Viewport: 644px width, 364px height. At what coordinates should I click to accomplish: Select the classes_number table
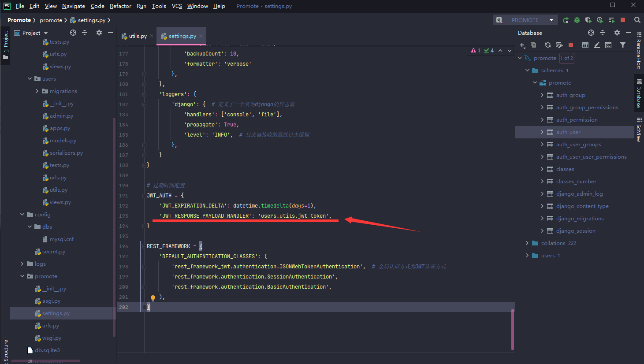pos(576,182)
